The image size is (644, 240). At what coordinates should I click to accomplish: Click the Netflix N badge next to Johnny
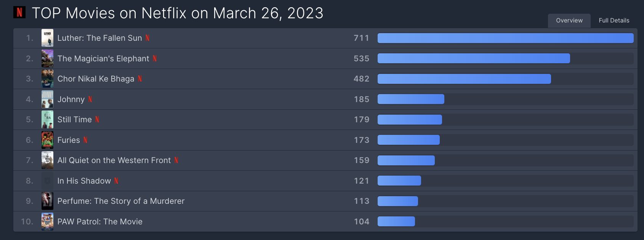[90, 99]
